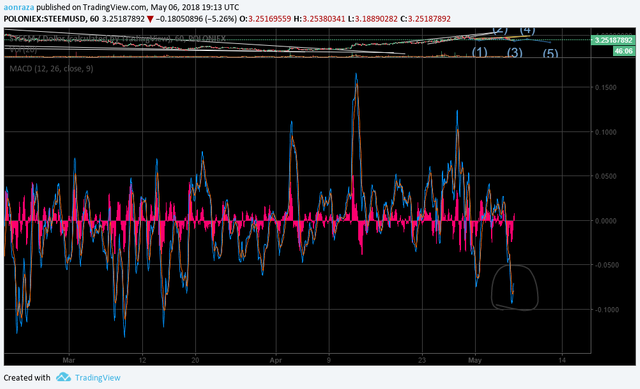Click the Open price value O:3.25169559

click(265, 19)
